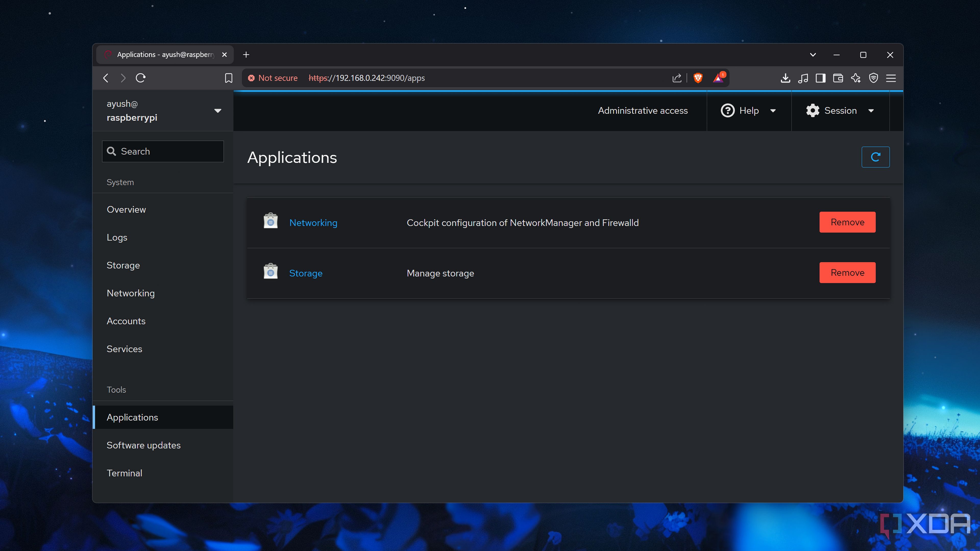
Task: Click the Storage application package icon
Action: tap(271, 271)
